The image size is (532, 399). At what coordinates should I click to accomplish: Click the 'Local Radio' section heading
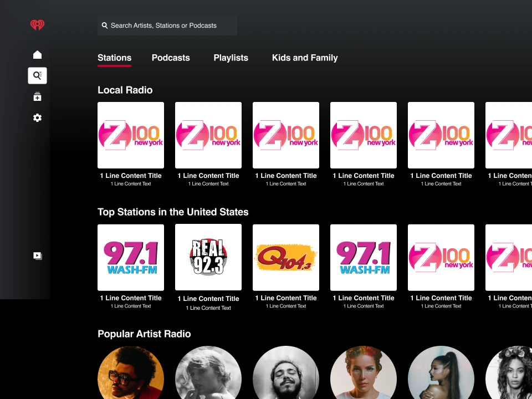[x=125, y=90]
